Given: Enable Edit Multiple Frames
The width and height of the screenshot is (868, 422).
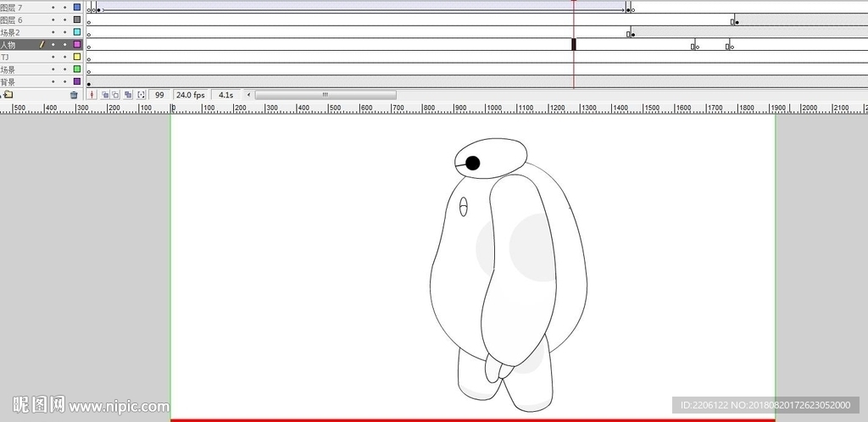Looking at the screenshot, I should tap(128, 95).
